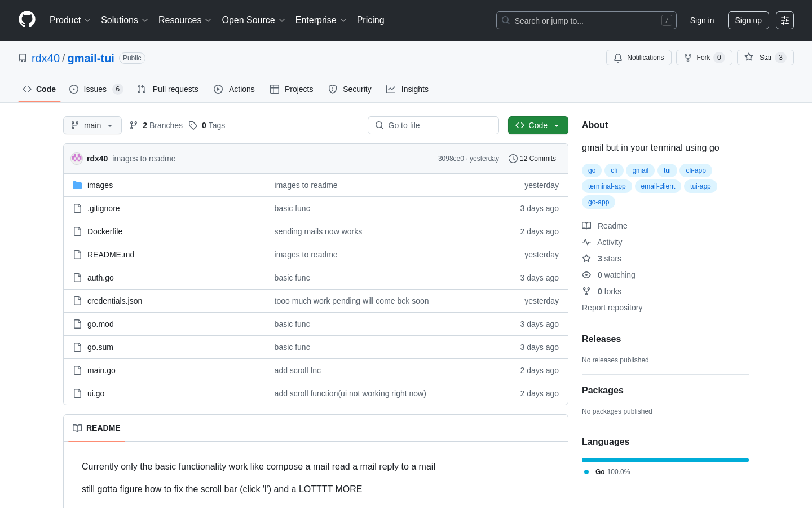Expand the Resources menu
This screenshot has width=812, height=508.
pos(184,20)
